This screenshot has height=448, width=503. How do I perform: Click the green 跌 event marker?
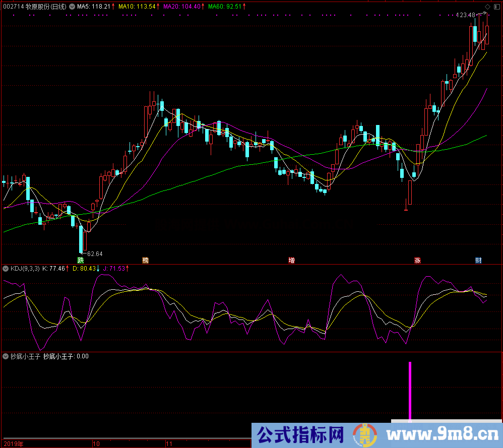click(80, 261)
